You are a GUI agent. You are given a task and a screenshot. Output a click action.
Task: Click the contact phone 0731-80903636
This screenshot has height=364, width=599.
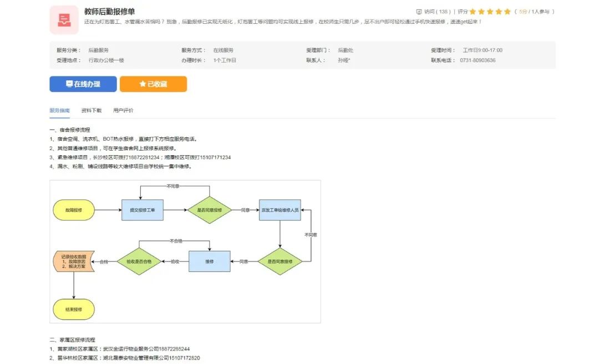click(478, 60)
